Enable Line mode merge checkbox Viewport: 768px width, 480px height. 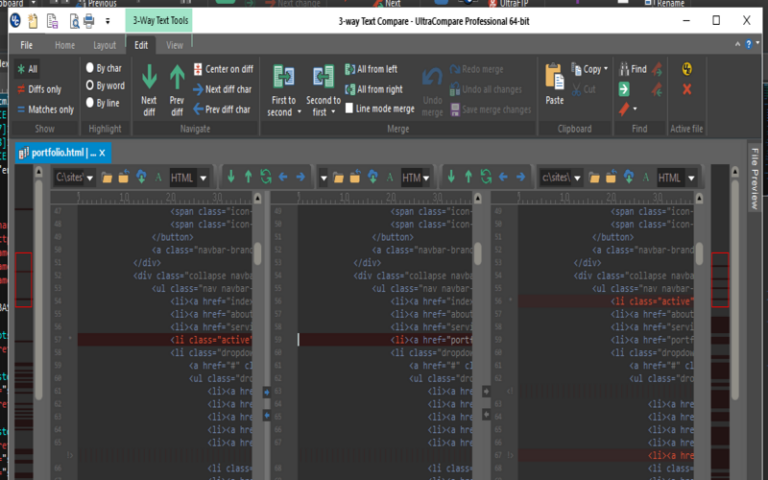click(x=349, y=109)
